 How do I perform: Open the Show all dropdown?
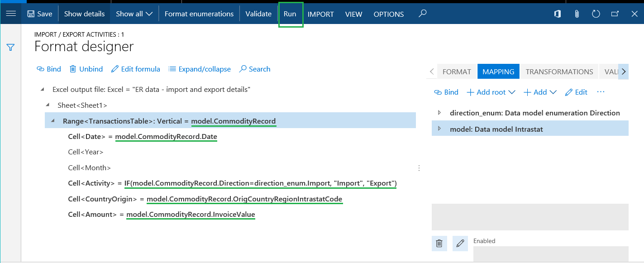coord(134,14)
